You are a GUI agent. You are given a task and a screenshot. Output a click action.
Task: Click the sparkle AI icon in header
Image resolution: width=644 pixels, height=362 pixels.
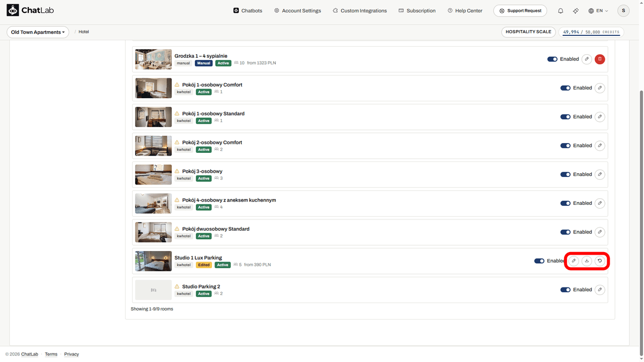(x=576, y=11)
